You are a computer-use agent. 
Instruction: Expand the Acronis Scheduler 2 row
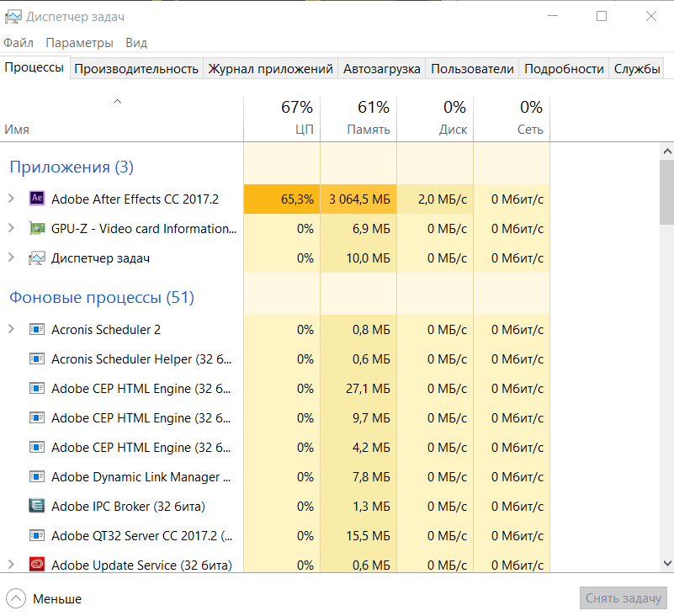(11, 329)
